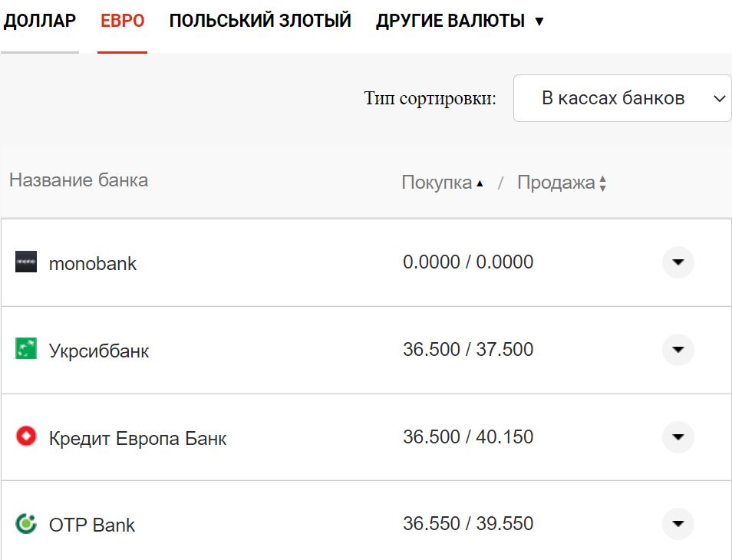Click the chevron in the В кассах банков selector
The width and height of the screenshot is (732, 560).
pyautogui.click(x=719, y=98)
